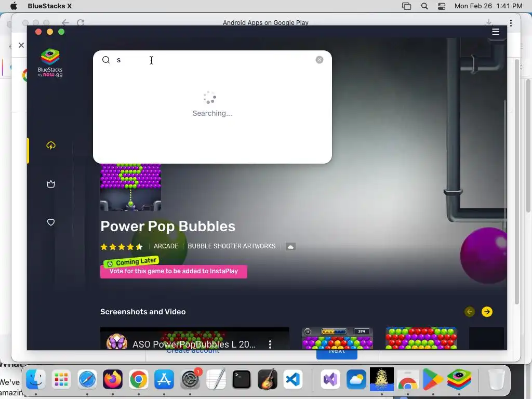Focus the search input containing 's'

pyautogui.click(x=214, y=60)
